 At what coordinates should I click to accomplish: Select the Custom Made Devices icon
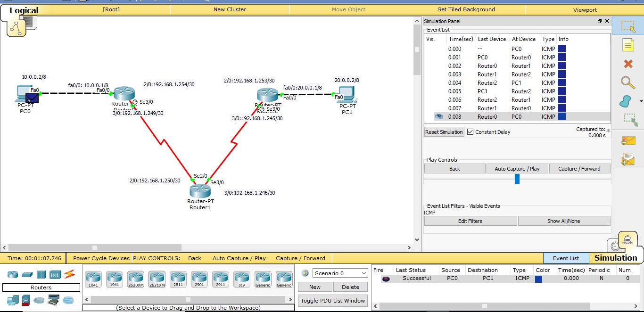[54, 300]
